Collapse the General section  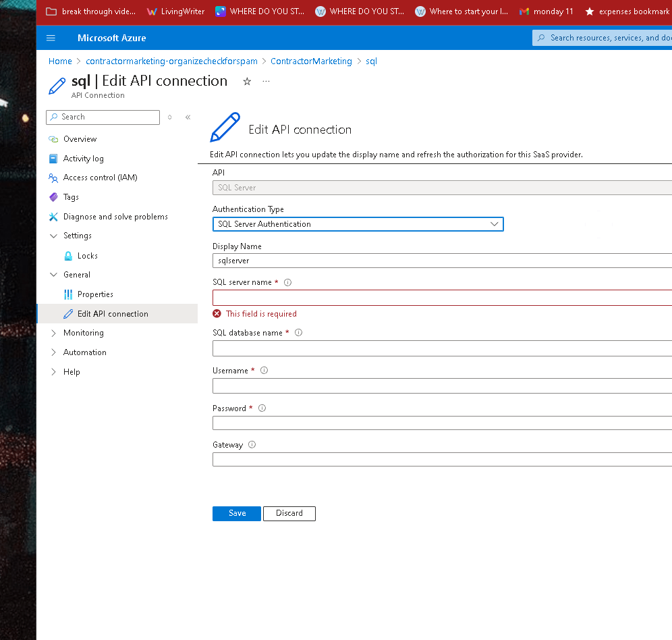(x=53, y=275)
